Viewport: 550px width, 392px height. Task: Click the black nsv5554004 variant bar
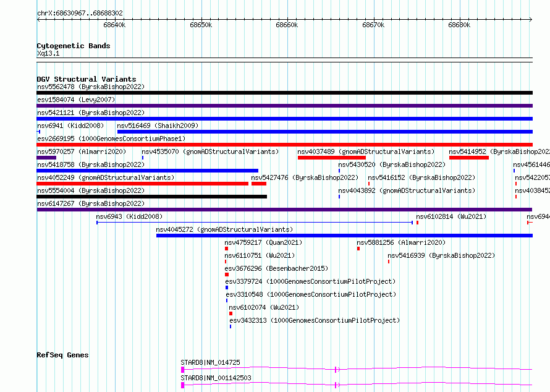pyautogui.click(x=151, y=197)
